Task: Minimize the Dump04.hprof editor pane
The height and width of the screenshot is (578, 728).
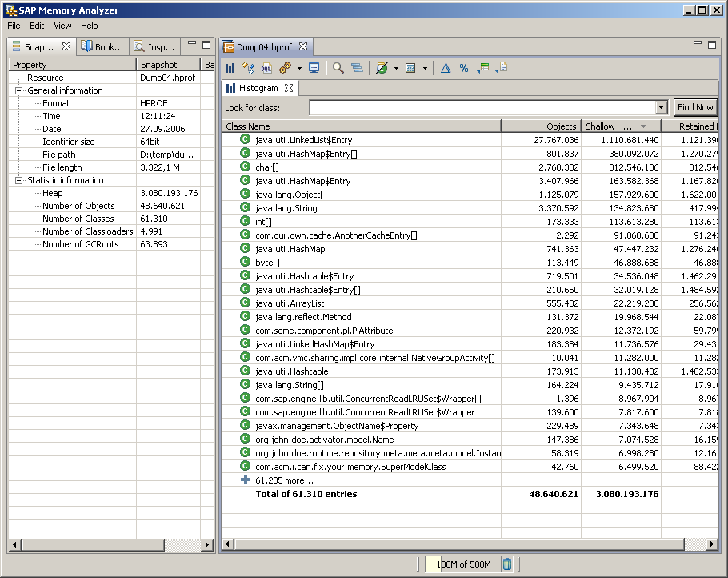Action: coord(698,44)
